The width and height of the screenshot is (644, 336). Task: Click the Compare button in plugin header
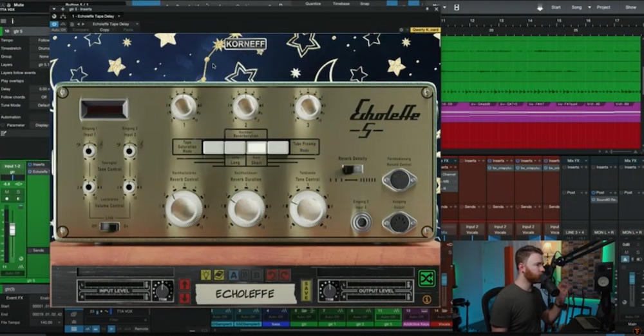coord(80,30)
